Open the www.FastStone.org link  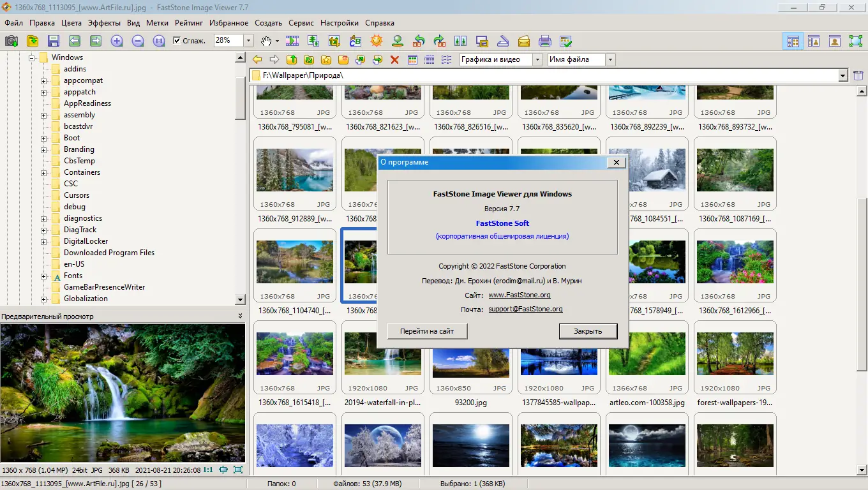[520, 295]
